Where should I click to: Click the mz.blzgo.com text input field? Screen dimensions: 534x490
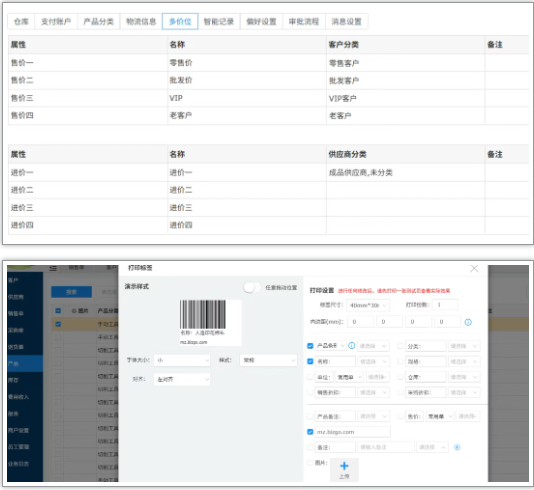(352, 432)
